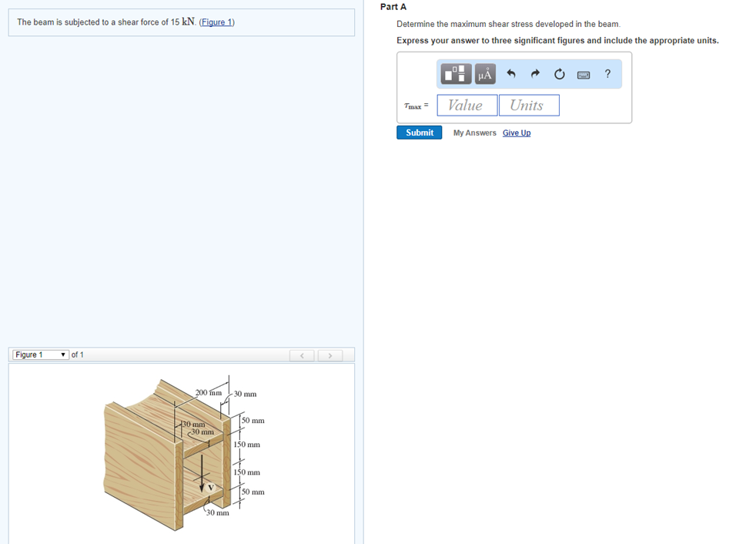The height and width of the screenshot is (544, 756).
Task: Show keyboard shortcuts via keyboard icon
Action: point(584,74)
